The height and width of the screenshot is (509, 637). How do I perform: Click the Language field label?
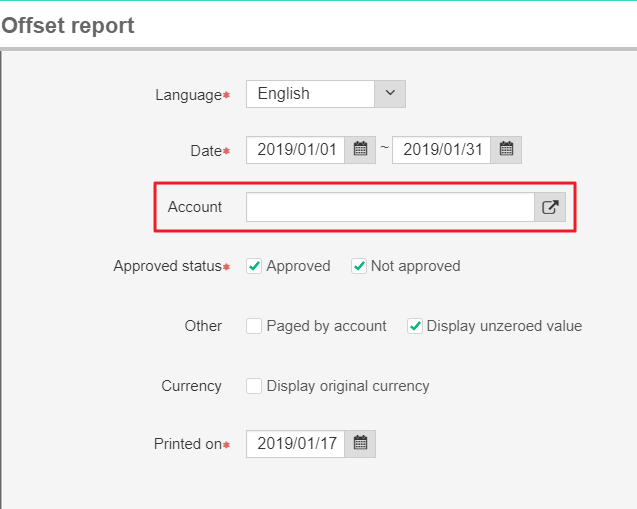188,95
